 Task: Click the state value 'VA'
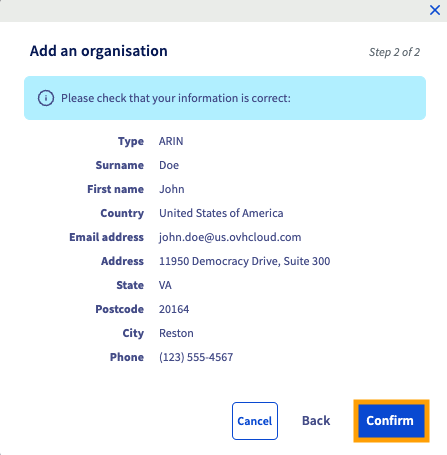[165, 285]
